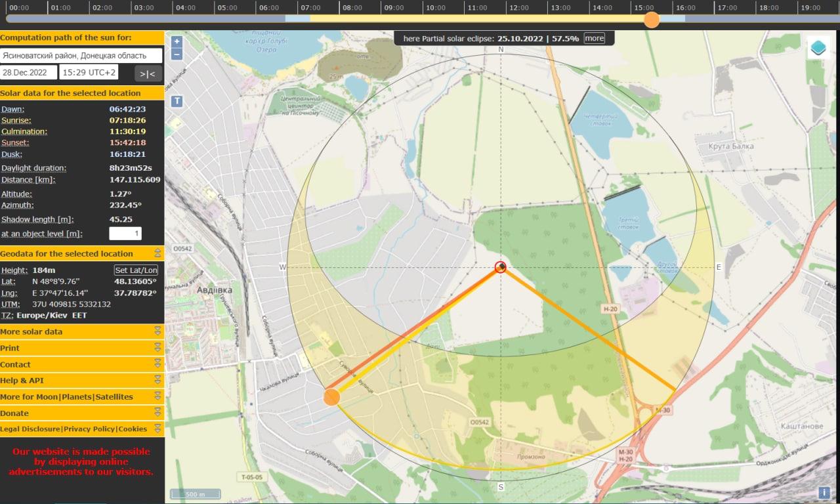Screen dimensions: 840x504
Task: Open the map layers selector icon
Action: pos(818,48)
